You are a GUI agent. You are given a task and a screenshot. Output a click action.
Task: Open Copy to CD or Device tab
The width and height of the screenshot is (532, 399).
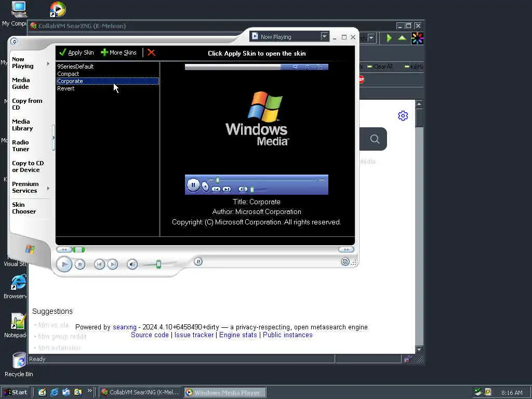[x=28, y=167]
